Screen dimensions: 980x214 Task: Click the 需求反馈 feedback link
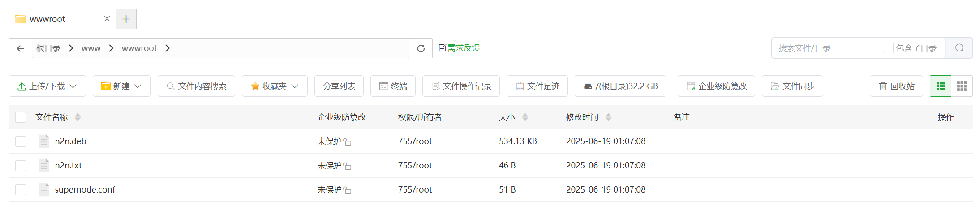pos(459,48)
